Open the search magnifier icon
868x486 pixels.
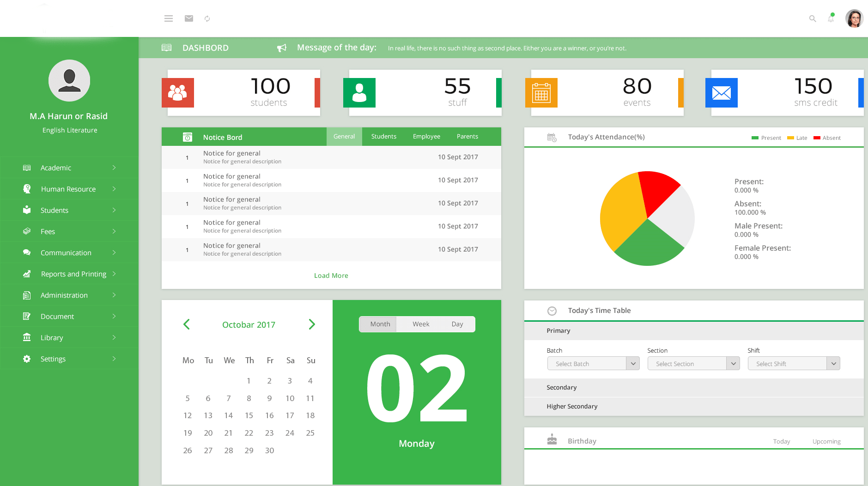[813, 18]
